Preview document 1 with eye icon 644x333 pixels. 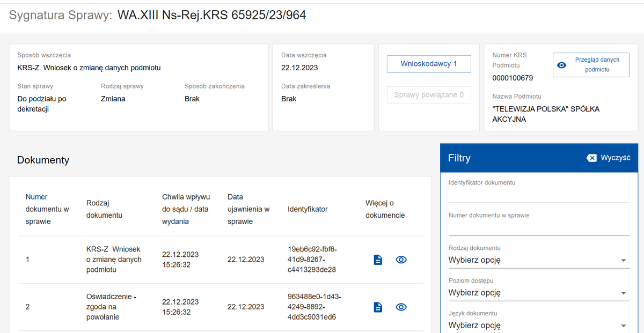401,260
